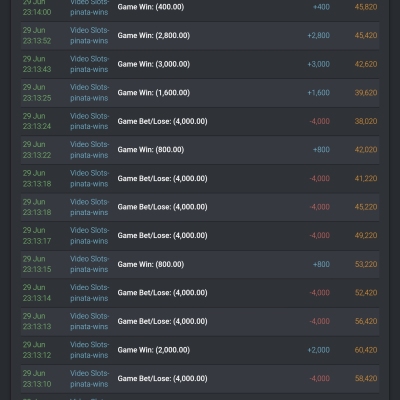This screenshot has height=400, width=400.
Task: Click the 58,420 balance value
Action: click(366, 379)
